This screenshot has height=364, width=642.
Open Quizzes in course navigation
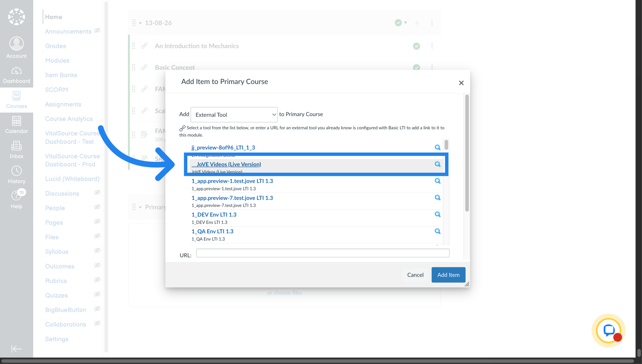point(57,295)
